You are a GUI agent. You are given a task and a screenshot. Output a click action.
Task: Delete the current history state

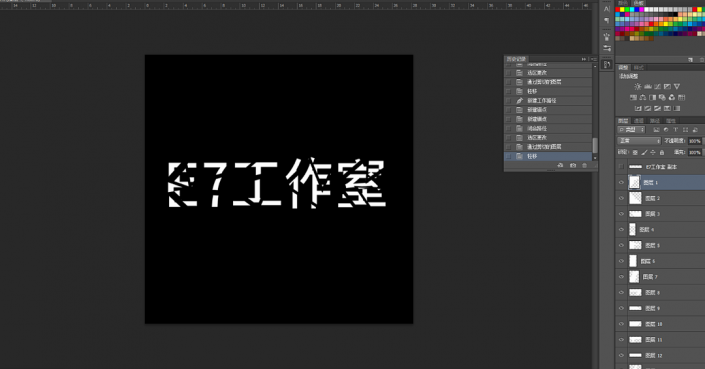pyautogui.click(x=585, y=165)
